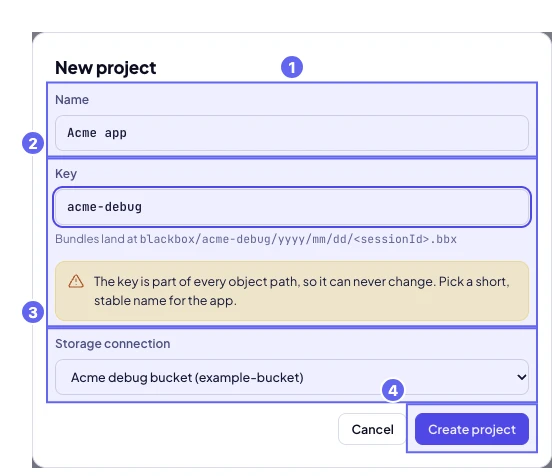Click the 'Key' field label
The image size is (560, 476).
(x=66, y=174)
